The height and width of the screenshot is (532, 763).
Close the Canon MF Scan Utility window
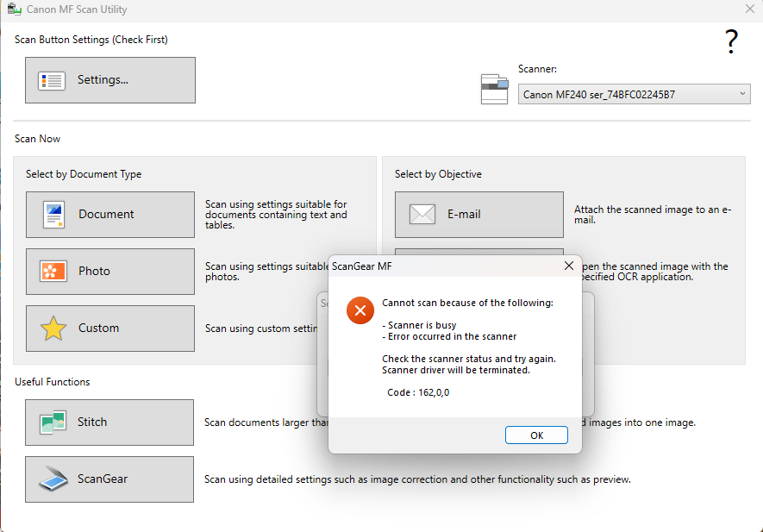click(749, 9)
